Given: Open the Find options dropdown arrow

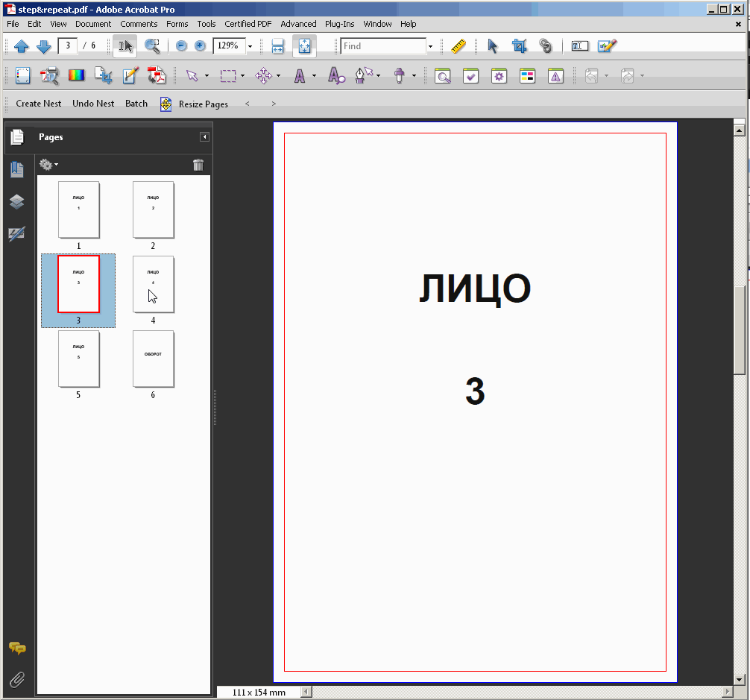Looking at the screenshot, I should (x=430, y=46).
